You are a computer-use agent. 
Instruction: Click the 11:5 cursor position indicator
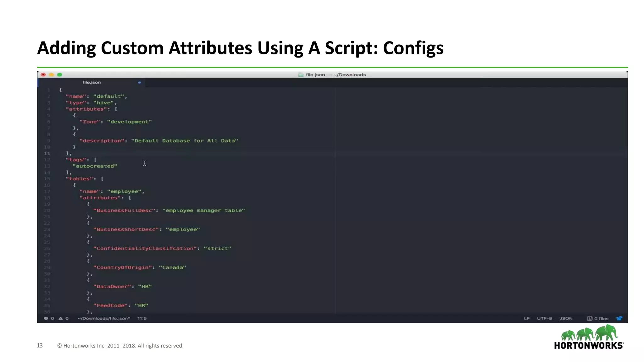pyautogui.click(x=142, y=318)
